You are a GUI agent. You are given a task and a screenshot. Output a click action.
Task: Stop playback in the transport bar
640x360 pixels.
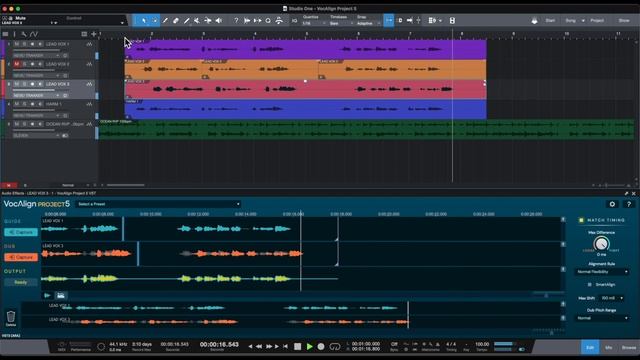point(298,347)
